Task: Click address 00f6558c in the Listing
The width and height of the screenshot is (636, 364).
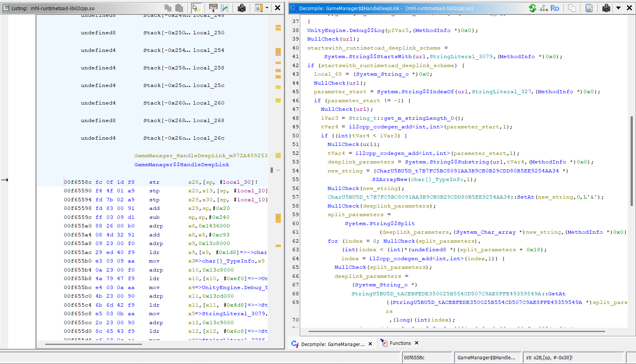Action: click(x=78, y=182)
